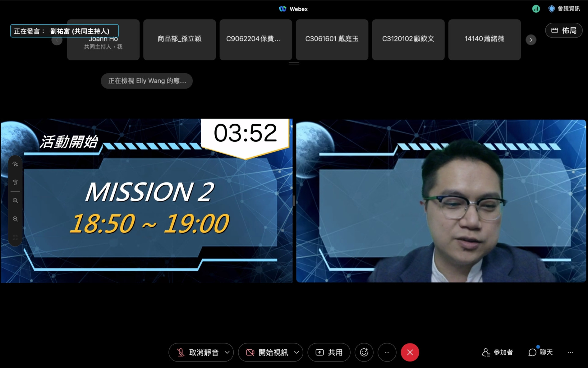Expand audio options arrow beside 取消靜音

[227, 352]
